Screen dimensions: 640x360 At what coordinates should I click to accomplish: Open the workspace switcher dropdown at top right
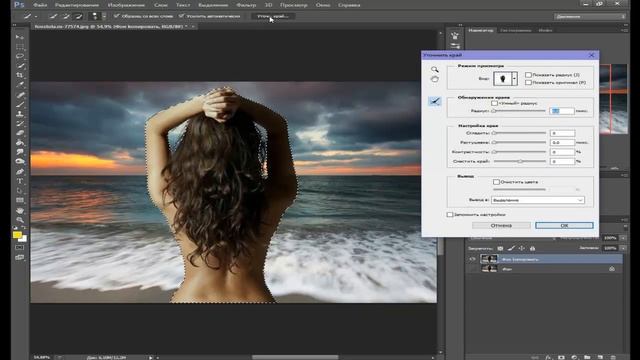pyautogui.click(x=590, y=16)
